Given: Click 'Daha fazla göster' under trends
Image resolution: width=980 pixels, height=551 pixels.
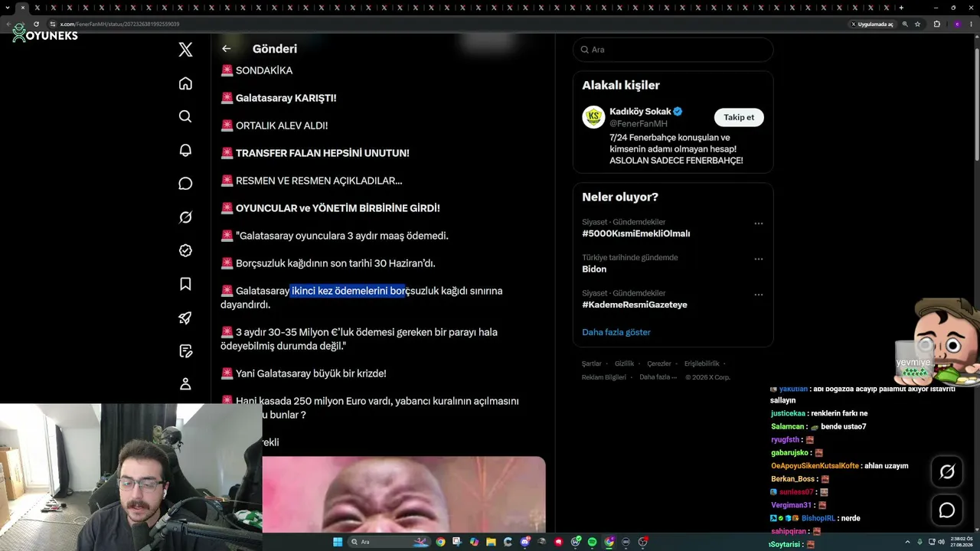Looking at the screenshot, I should pos(616,332).
